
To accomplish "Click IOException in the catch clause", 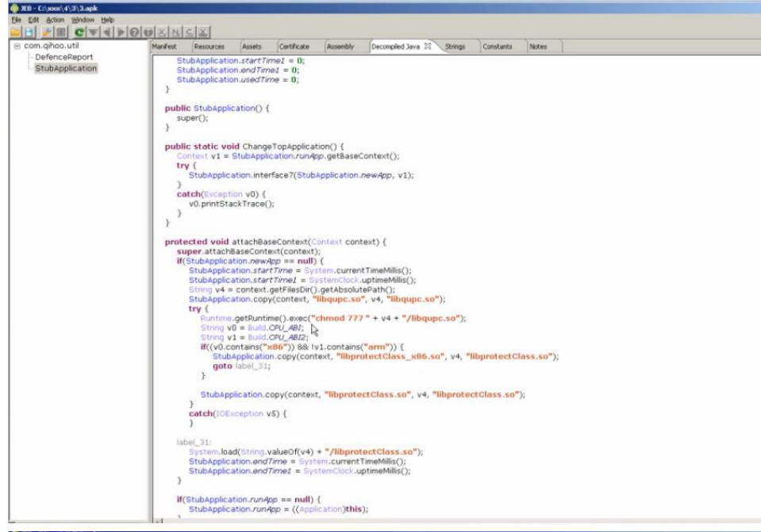I will [x=240, y=414].
